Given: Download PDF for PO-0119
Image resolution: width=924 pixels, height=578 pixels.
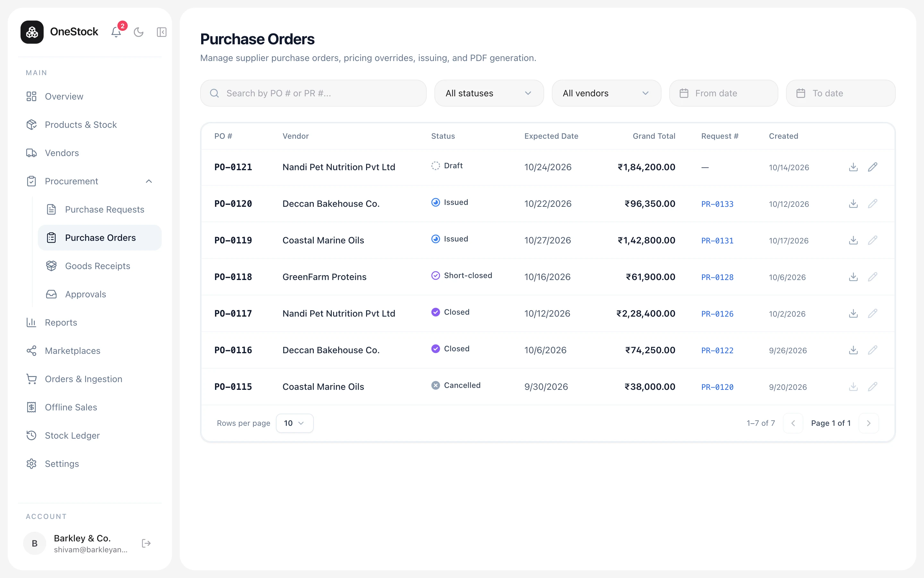Looking at the screenshot, I should 853,241.
